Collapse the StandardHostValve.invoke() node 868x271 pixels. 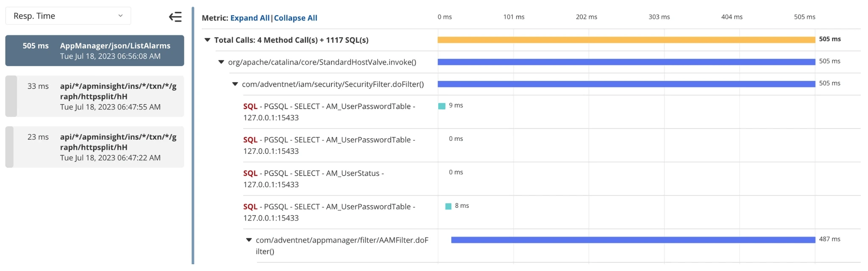click(221, 62)
